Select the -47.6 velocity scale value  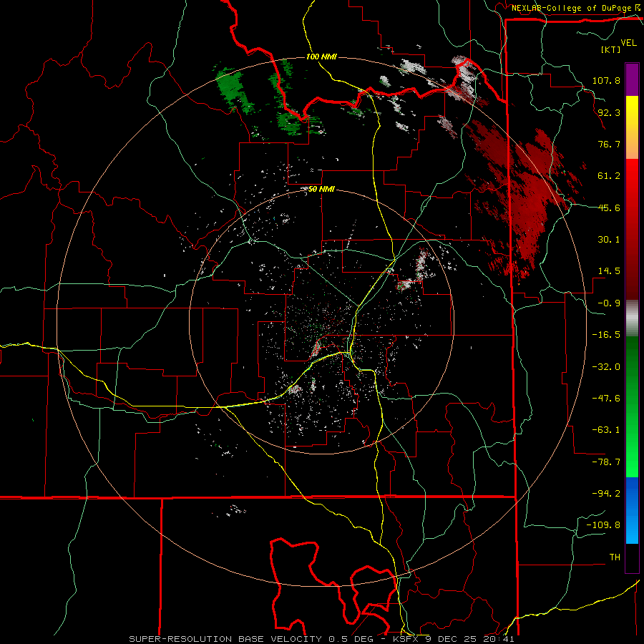coord(606,399)
